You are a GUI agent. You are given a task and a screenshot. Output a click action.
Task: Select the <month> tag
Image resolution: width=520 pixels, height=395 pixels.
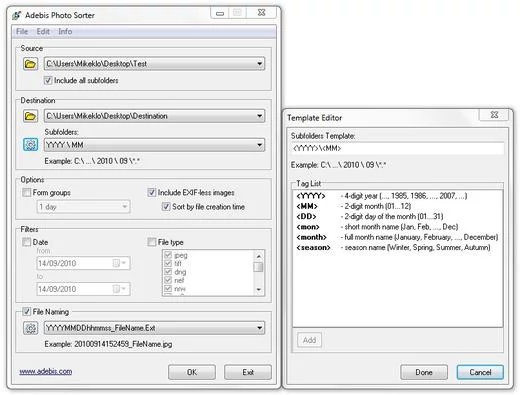point(311,237)
